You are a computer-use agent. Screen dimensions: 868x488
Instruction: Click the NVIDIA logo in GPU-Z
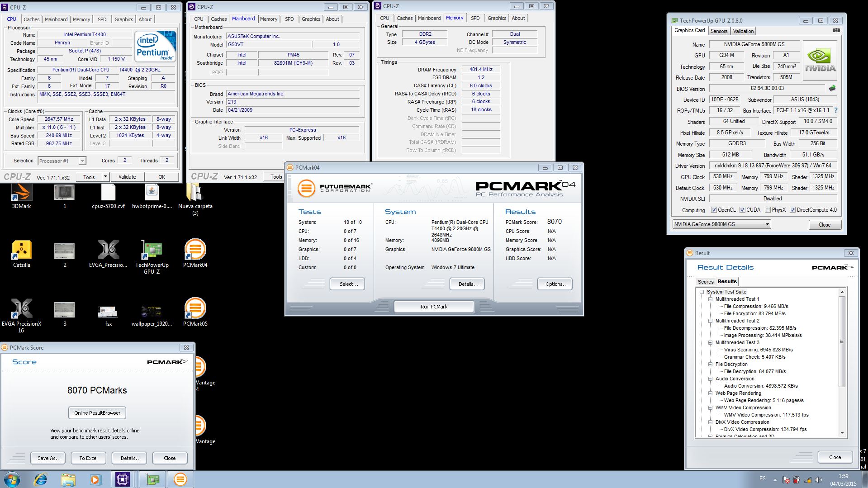click(820, 61)
